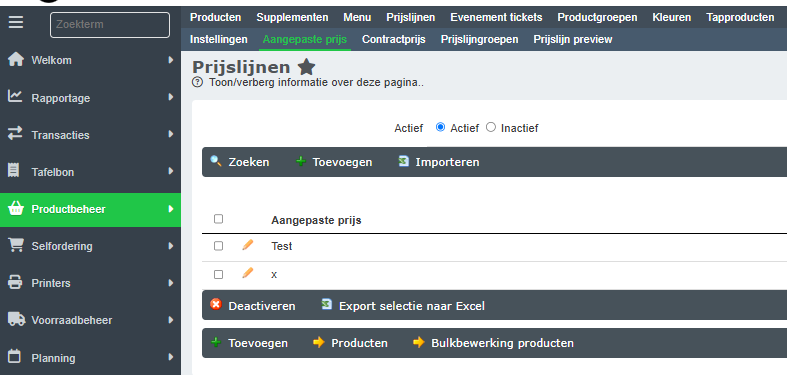787x375 pixels.
Task: Click the pencil edit icon for x
Action: (x=247, y=273)
